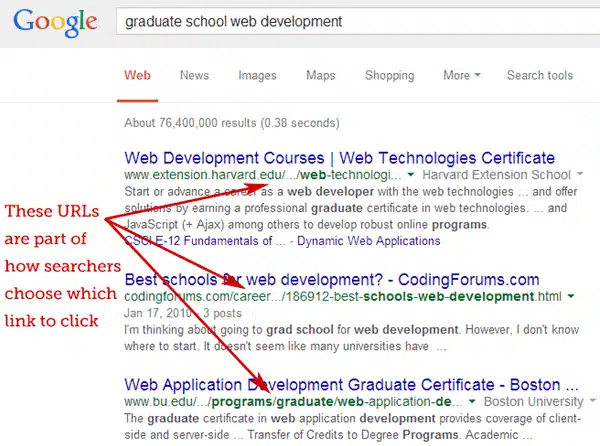Screen dimensions: 600x446
Task: Select the Web tab
Action: [137, 75]
